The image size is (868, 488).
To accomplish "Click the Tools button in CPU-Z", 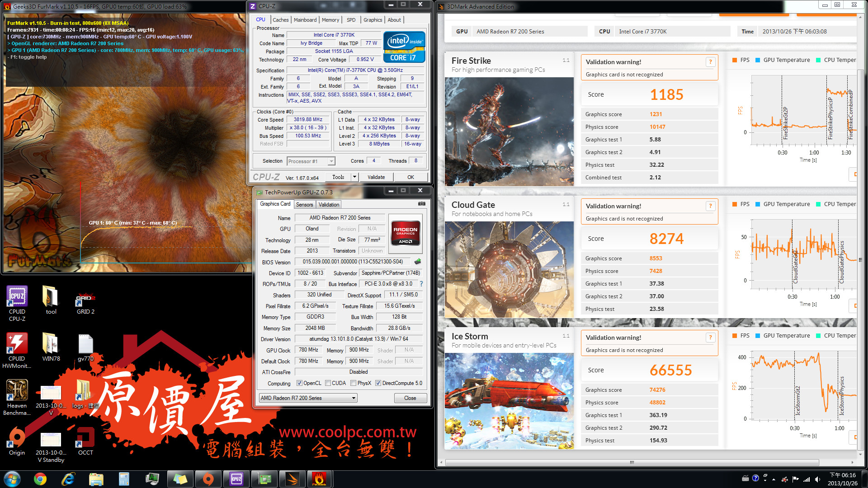I will click(338, 177).
